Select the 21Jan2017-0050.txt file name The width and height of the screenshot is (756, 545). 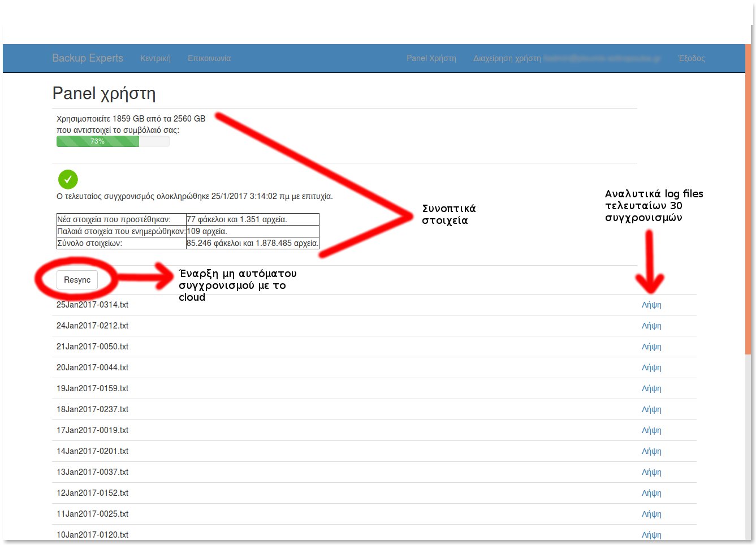click(x=92, y=347)
